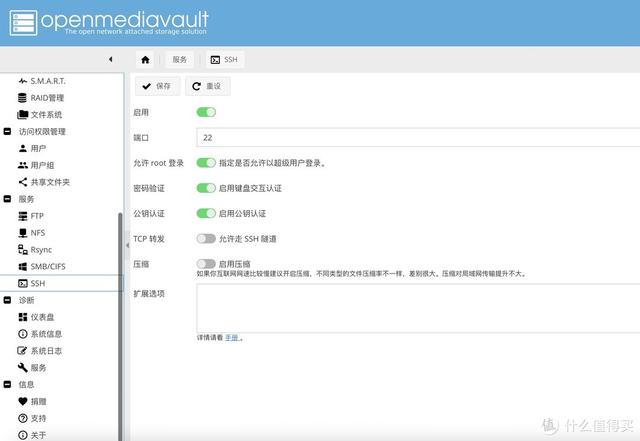Screen dimensions: 640x441
Task: Click the 端口 port field showing 22
Action: point(418,138)
